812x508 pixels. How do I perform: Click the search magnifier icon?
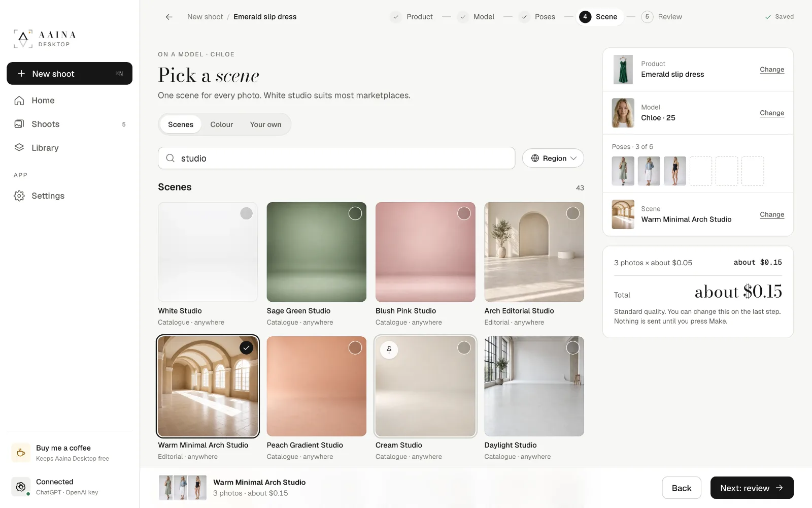[x=171, y=158]
